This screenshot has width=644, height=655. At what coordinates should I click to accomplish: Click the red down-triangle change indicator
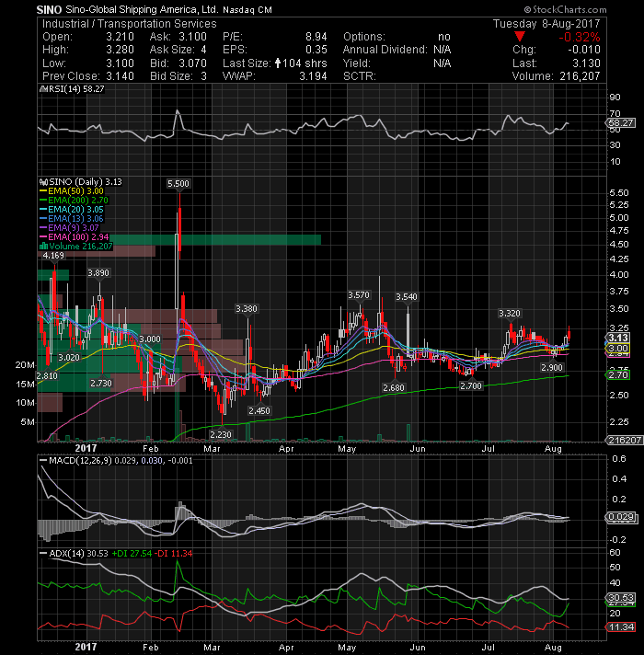coord(520,37)
